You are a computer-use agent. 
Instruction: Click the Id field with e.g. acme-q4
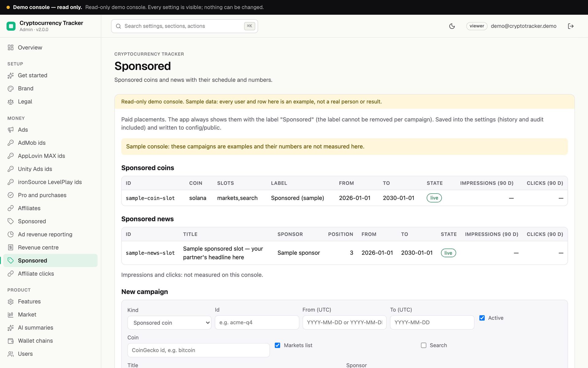[257, 322]
